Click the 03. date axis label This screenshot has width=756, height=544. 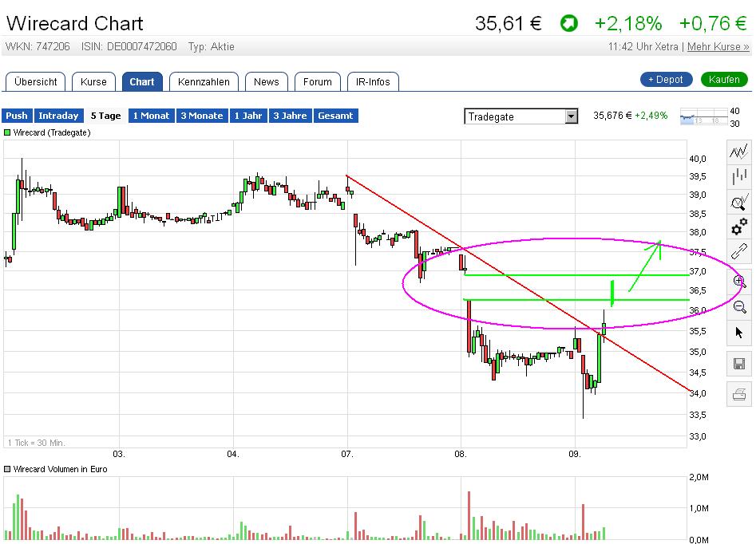pyautogui.click(x=119, y=454)
